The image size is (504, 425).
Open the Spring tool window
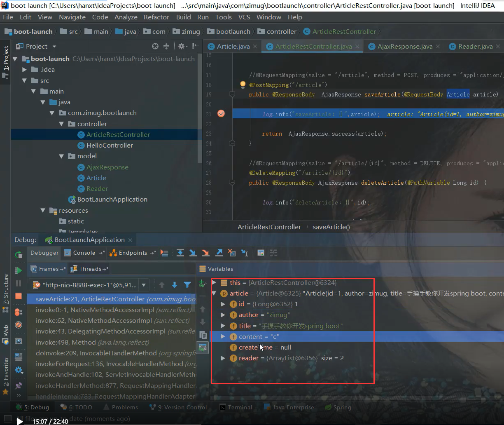[338, 407]
